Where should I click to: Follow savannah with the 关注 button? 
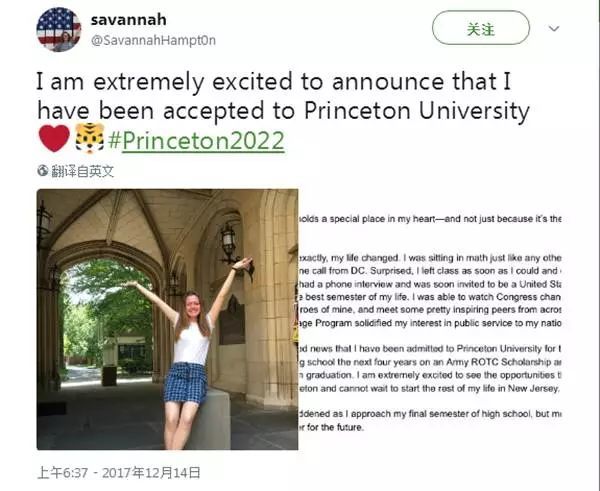coord(481,28)
